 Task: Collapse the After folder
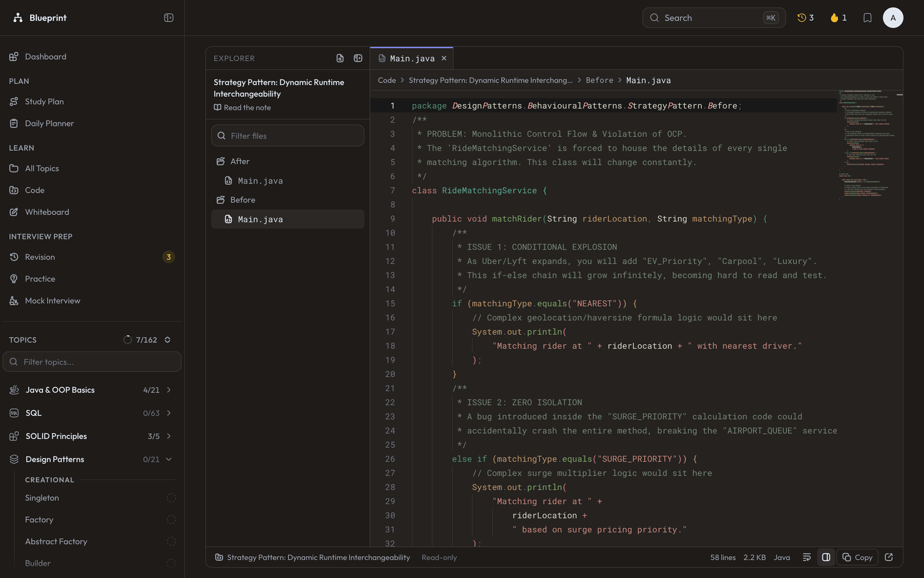pos(288,161)
